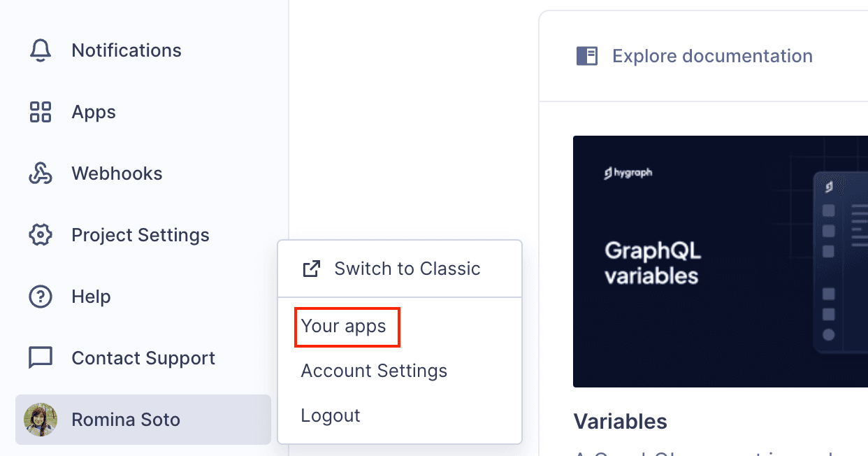Click Romina Soto's profile avatar

pyautogui.click(x=41, y=420)
